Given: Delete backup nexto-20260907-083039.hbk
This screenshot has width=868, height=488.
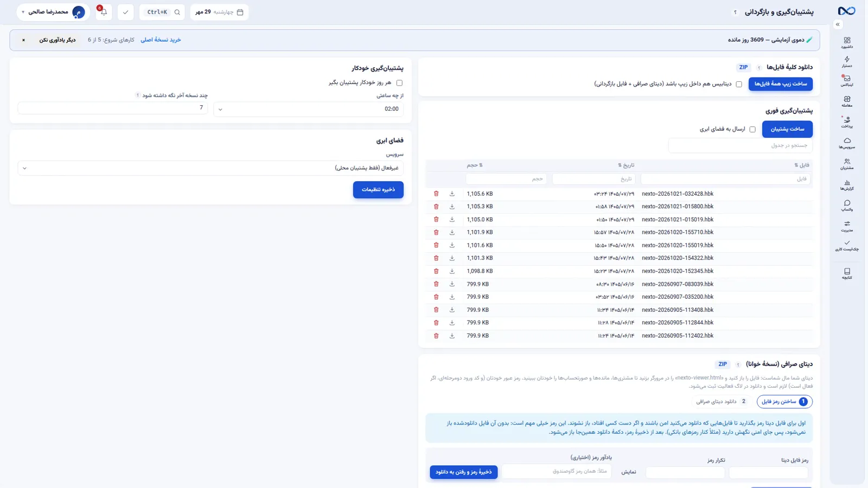Looking at the screenshot, I should [436, 284].
